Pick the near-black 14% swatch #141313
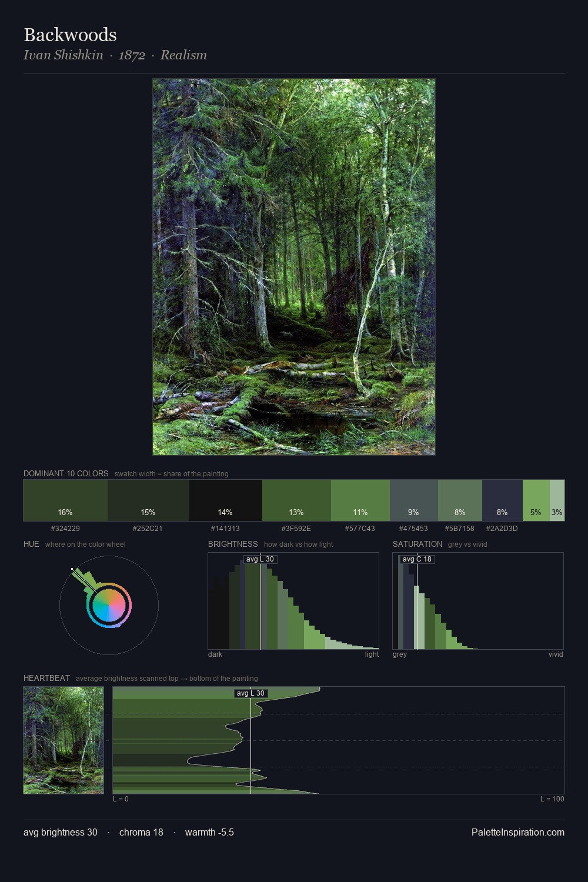588x882 pixels. (225, 500)
